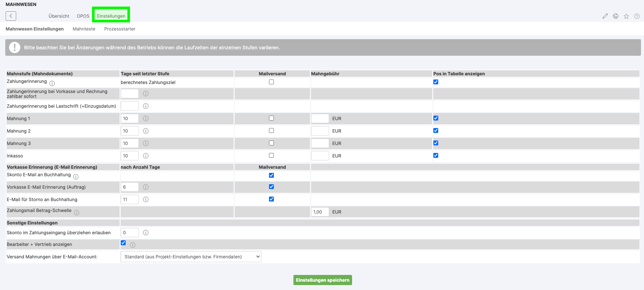Go to the Prozessstarter link

coord(120,29)
